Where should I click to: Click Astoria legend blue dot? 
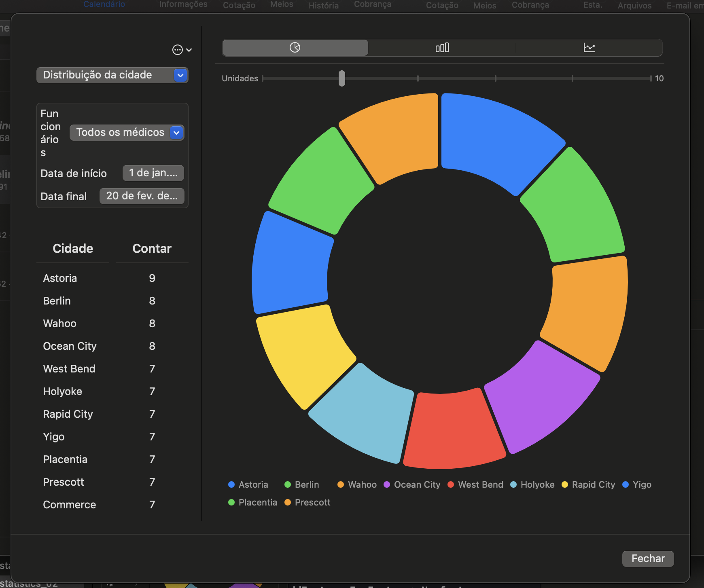[x=231, y=484]
